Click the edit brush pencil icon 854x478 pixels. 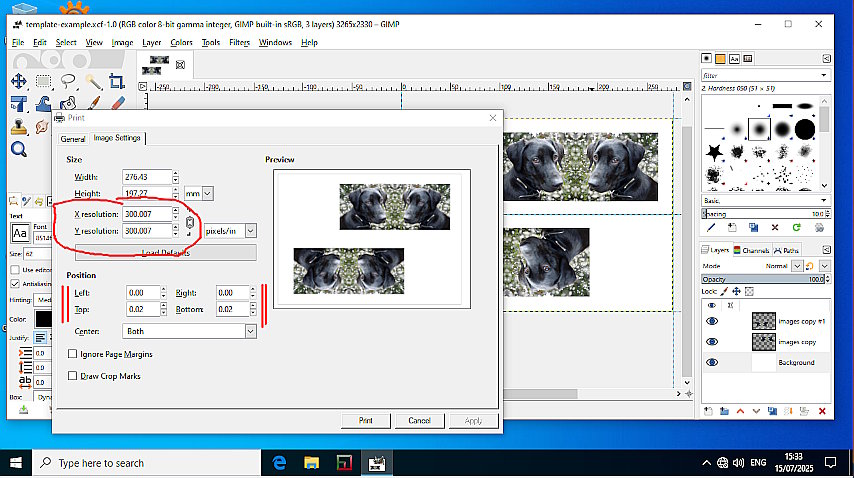pos(711,228)
